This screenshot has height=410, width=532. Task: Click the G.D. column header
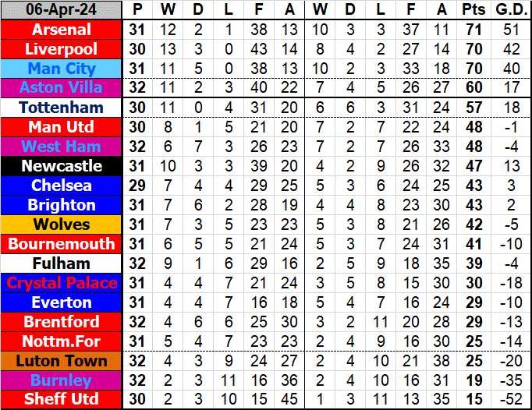pyautogui.click(x=509, y=10)
